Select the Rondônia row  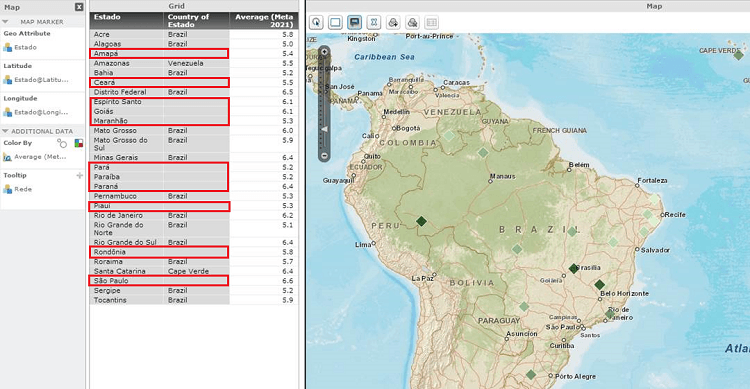(x=194, y=252)
